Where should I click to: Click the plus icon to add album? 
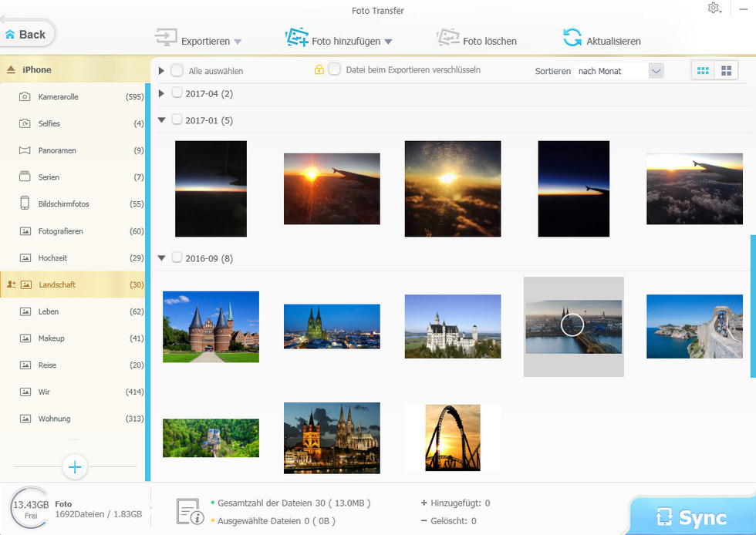click(x=75, y=466)
